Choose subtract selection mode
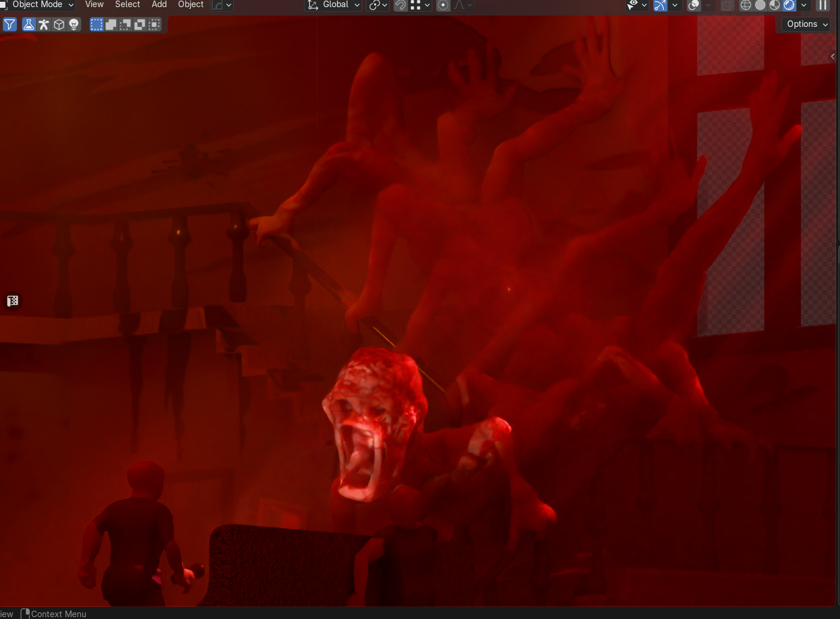Viewport: 840px width, 619px height. [125, 25]
